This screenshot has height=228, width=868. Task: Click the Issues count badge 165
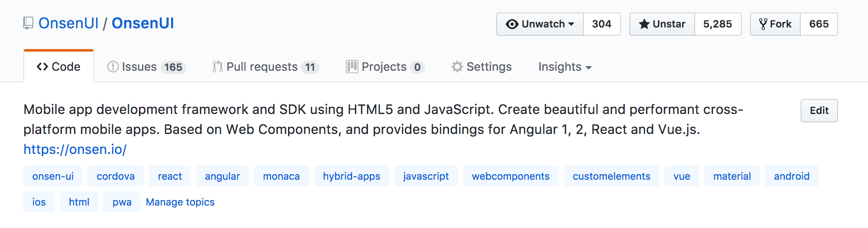173,67
